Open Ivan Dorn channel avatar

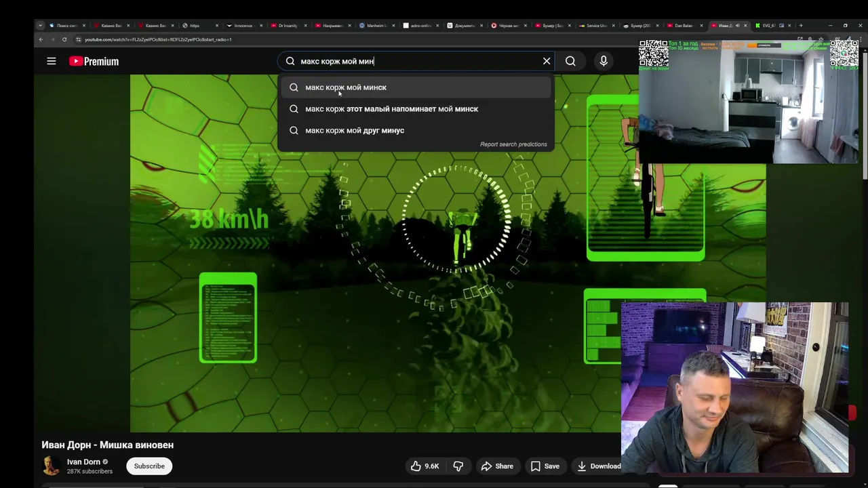51,466
